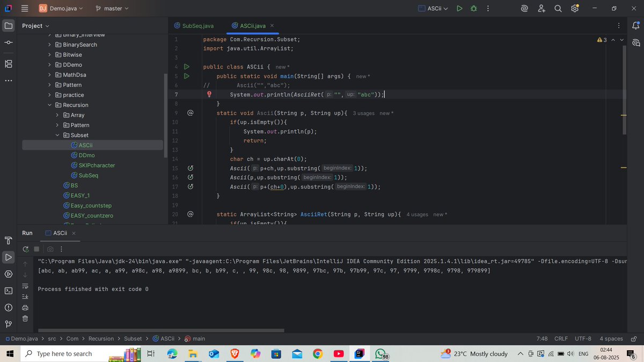This screenshot has height=362, width=644.
Task: Open more run actions three-dot menu in title bar
Action: tap(488, 9)
